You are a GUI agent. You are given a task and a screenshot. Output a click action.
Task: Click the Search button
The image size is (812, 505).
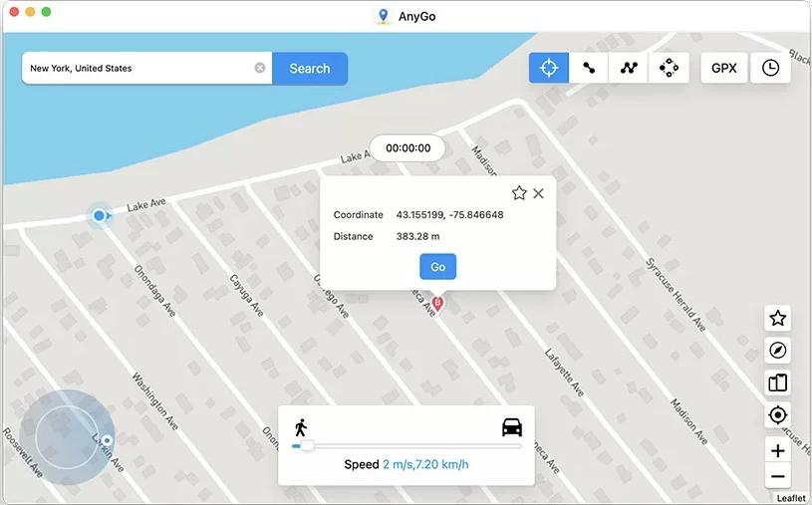pos(309,69)
